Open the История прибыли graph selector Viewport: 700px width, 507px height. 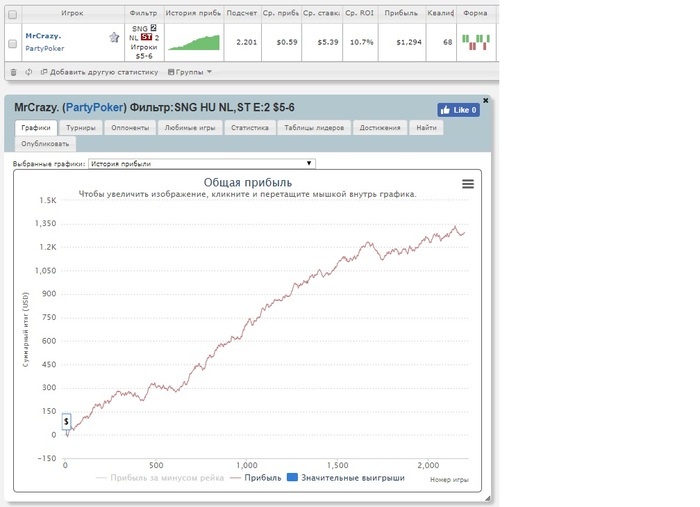[x=202, y=164]
